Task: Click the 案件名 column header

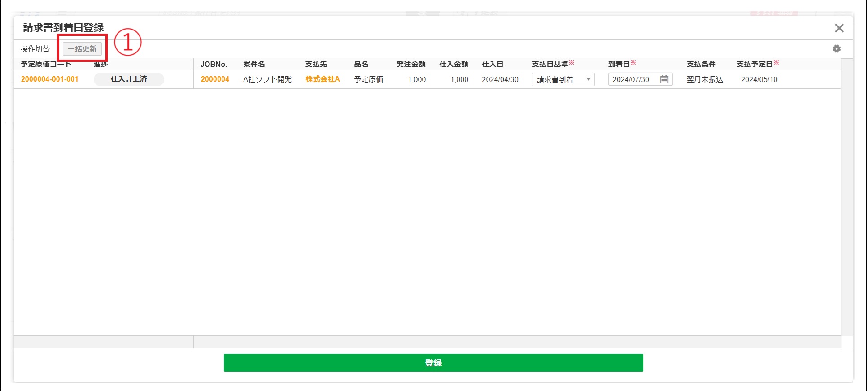Action: pyautogui.click(x=254, y=64)
